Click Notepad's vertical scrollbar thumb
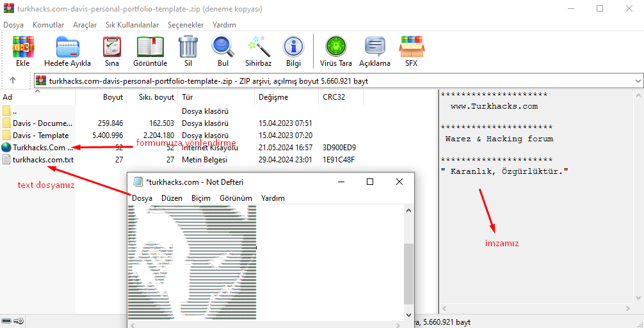644x328 pixels. pos(408,274)
